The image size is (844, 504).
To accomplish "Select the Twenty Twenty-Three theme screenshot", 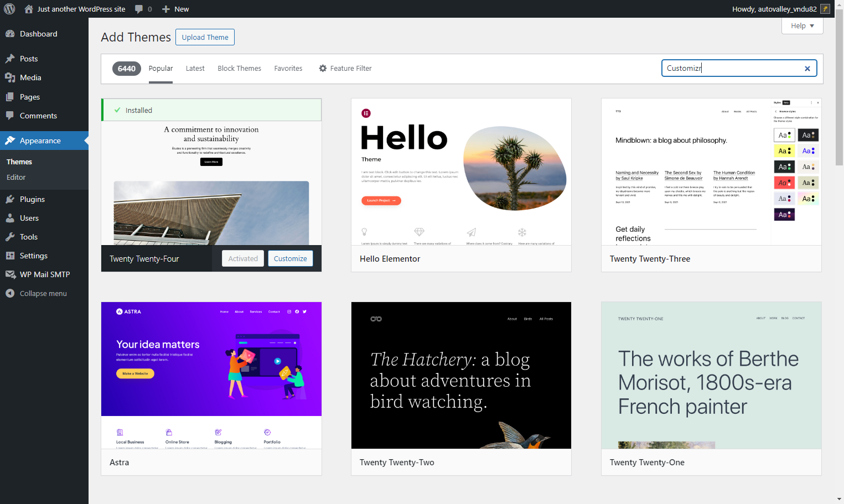I will pos(711,172).
